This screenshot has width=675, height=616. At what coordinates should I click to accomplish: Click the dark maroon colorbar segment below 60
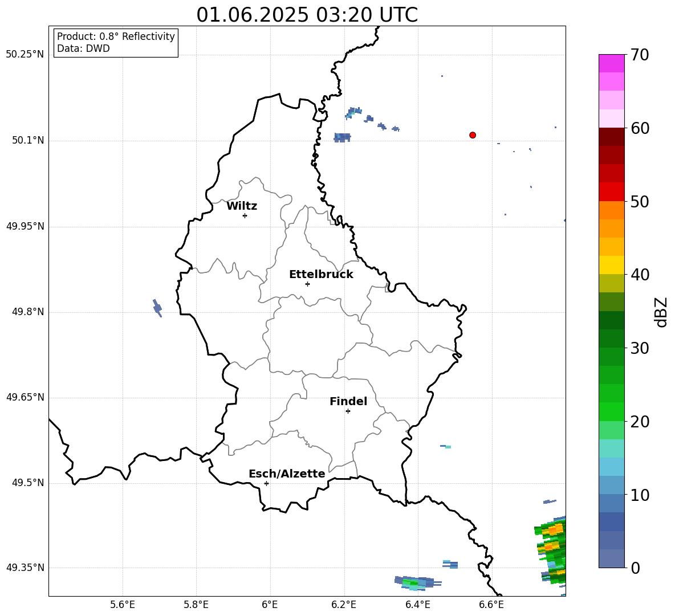tap(611, 137)
